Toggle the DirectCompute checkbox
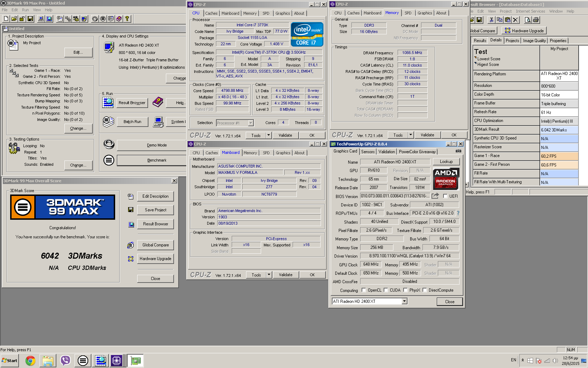 click(425, 290)
